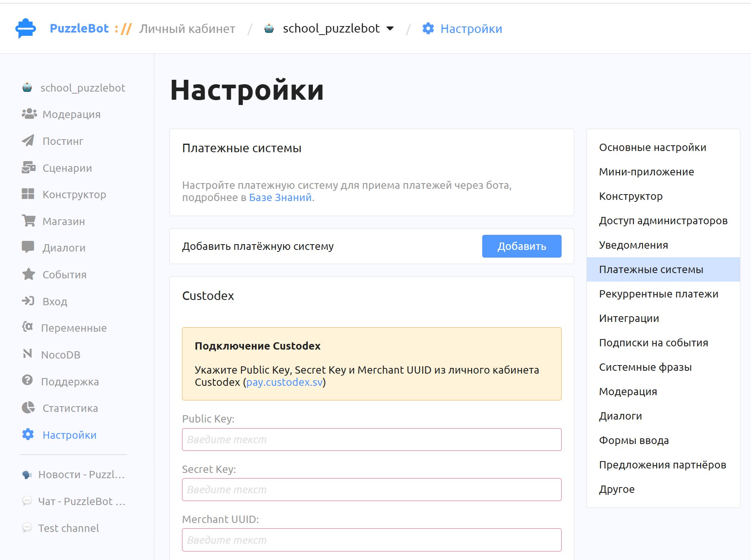751x560 pixels.
Task: Open the Новости - Puzzl… channel link
Action: 81,475
